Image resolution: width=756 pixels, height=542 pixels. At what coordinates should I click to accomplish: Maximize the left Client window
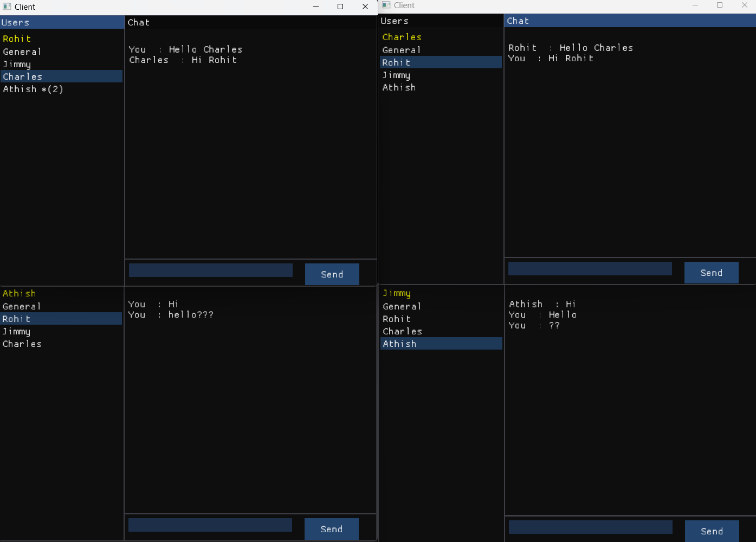click(340, 7)
